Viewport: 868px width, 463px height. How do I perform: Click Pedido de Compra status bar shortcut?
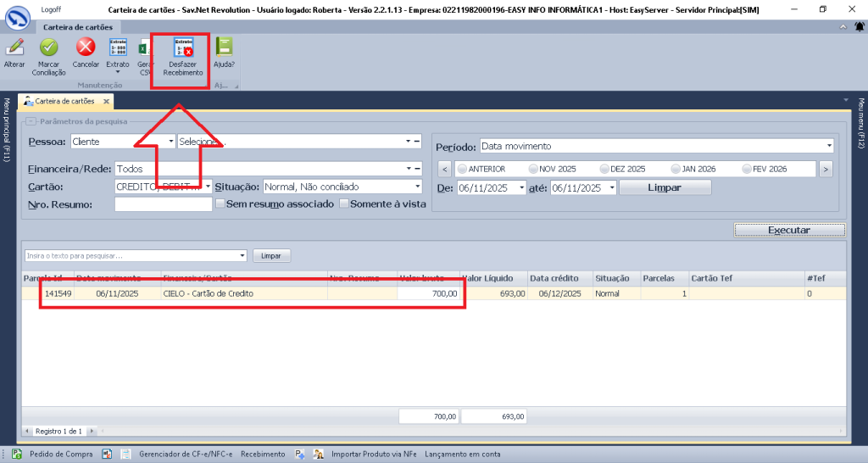click(x=49, y=454)
